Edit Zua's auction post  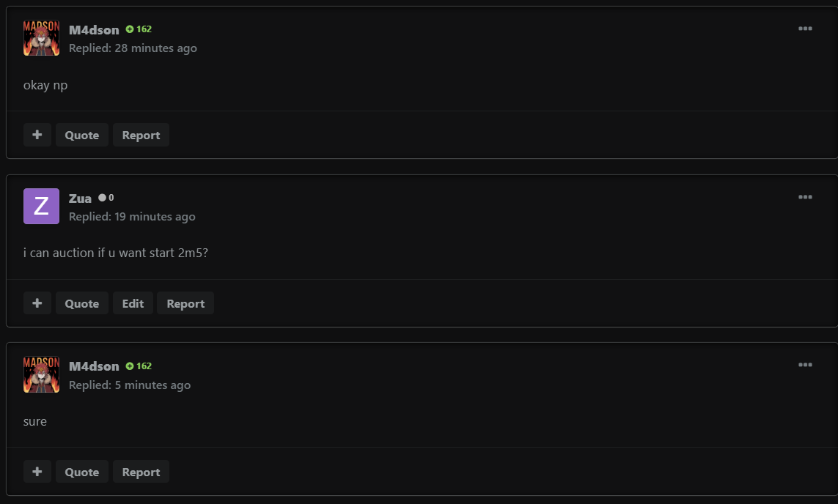(x=133, y=303)
